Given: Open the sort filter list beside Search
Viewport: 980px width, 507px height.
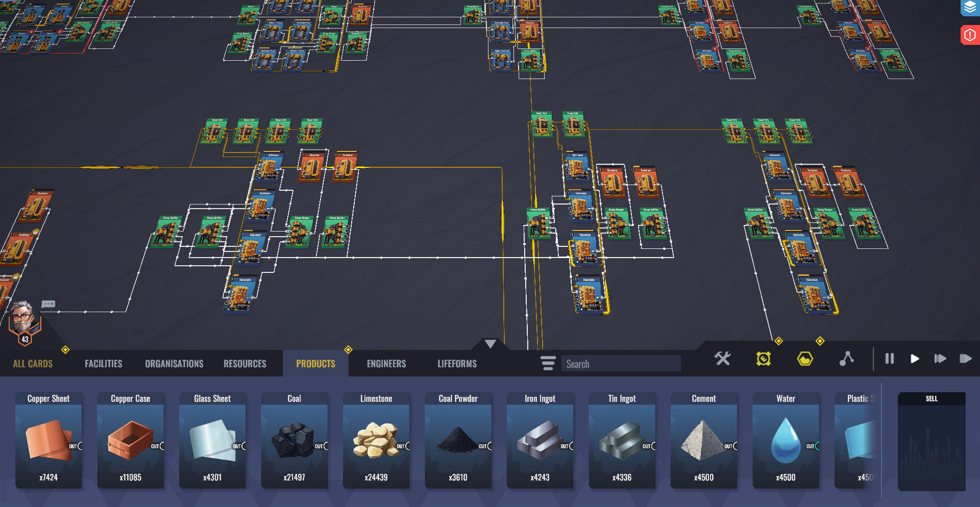Looking at the screenshot, I should [x=548, y=363].
